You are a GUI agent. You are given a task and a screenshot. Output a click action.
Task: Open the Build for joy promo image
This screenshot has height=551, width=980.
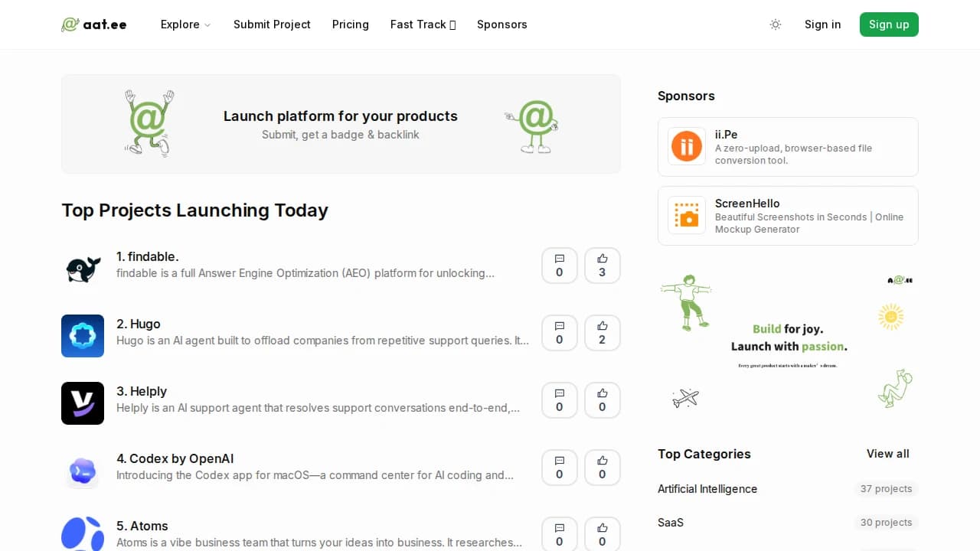pos(788,341)
